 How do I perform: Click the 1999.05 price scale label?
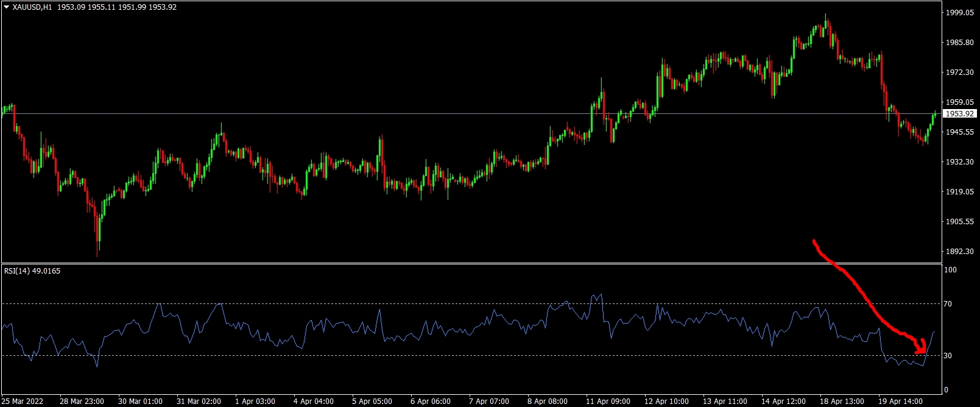tap(959, 12)
